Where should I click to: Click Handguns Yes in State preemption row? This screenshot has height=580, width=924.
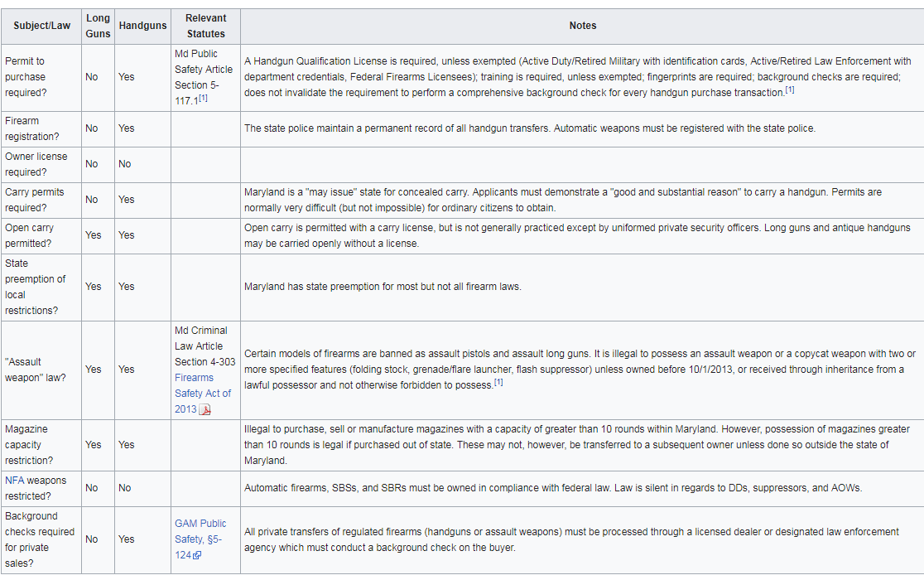[126, 287]
